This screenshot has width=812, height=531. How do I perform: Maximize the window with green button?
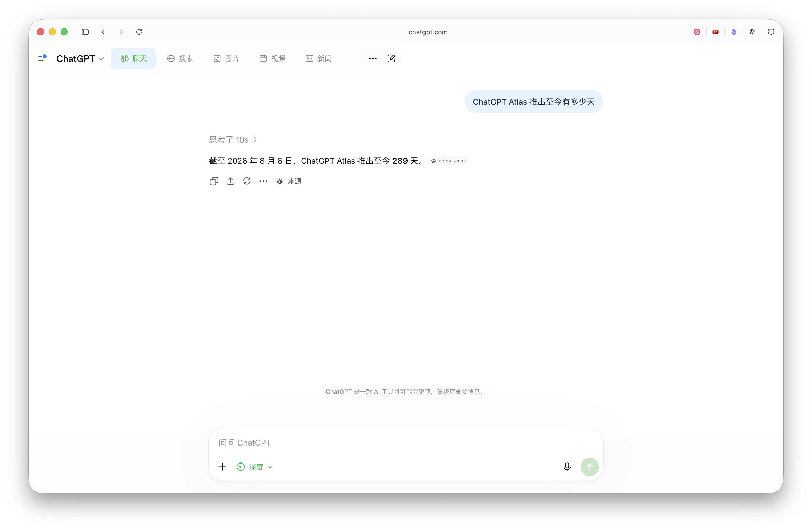[x=64, y=32]
